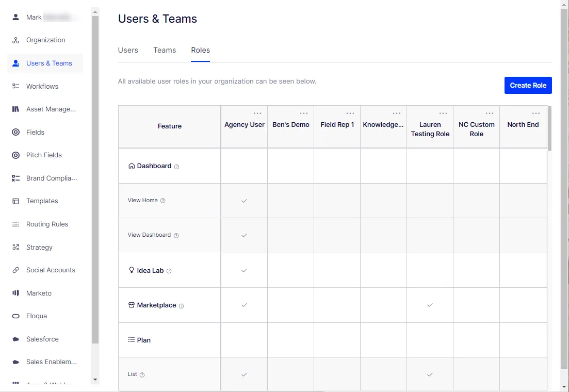Show help tooltip icon for Marketplace
Viewport: 569px width, 392px height.
click(182, 306)
